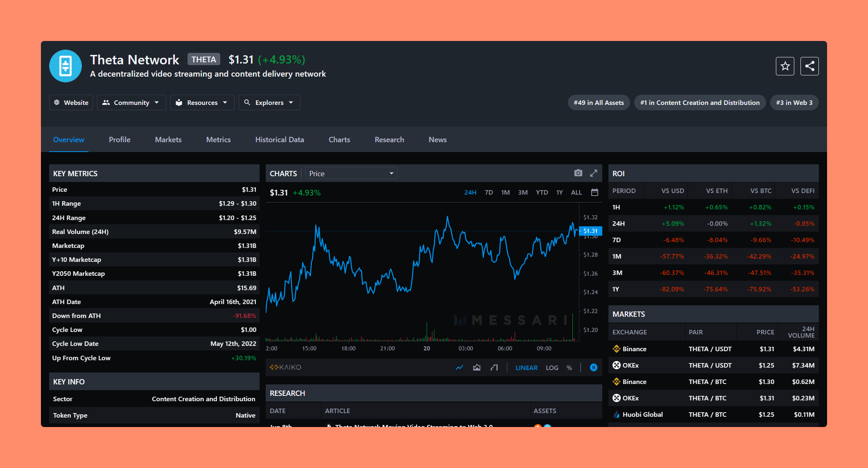Switch chart scale to LINEAR
The height and width of the screenshot is (468, 868).
click(527, 368)
